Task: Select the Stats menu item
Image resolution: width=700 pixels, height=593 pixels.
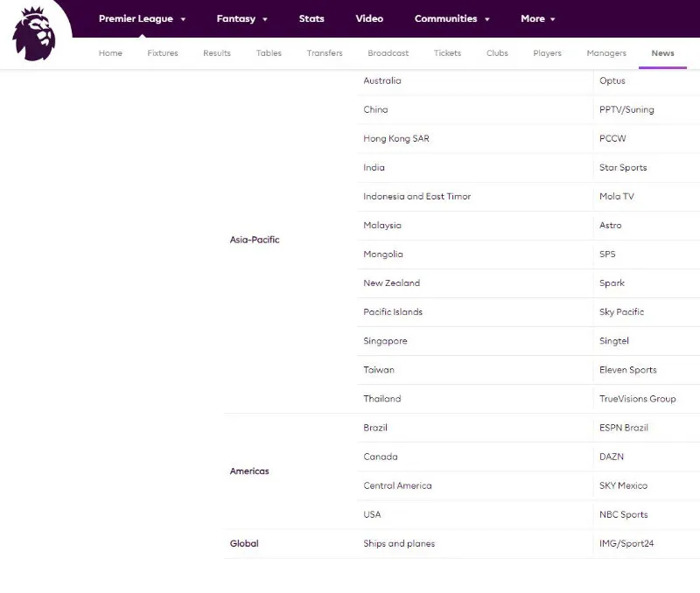Action: (311, 18)
